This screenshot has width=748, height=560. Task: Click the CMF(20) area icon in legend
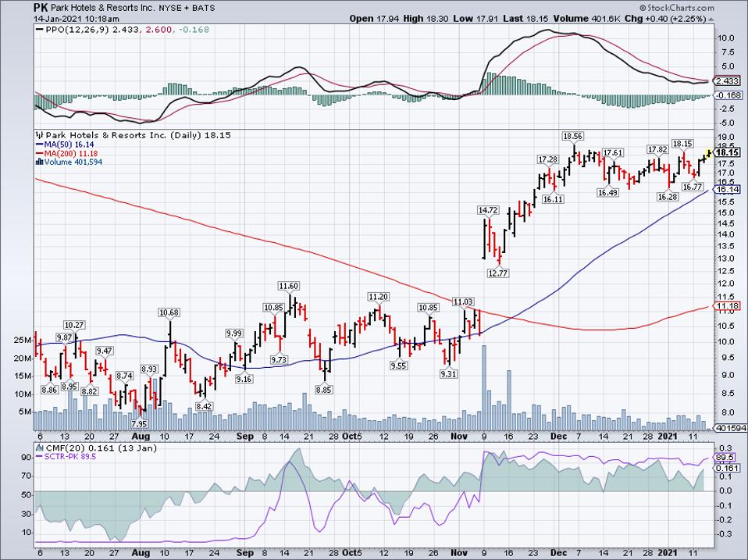pyautogui.click(x=40, y=448)
